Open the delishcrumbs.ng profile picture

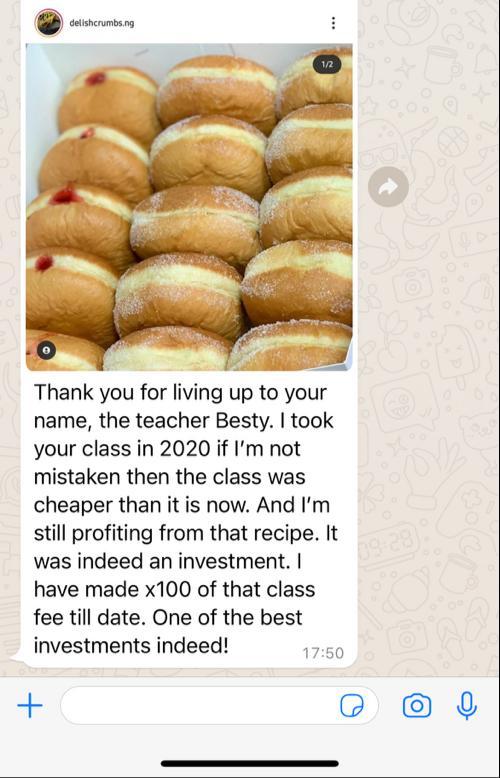tap(49, 23)
